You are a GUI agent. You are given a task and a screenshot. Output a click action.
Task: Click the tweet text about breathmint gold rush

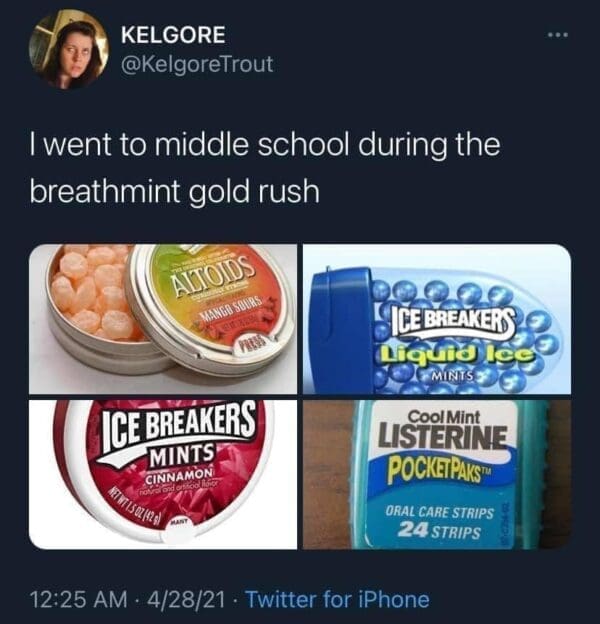click(x=265, y=168)
